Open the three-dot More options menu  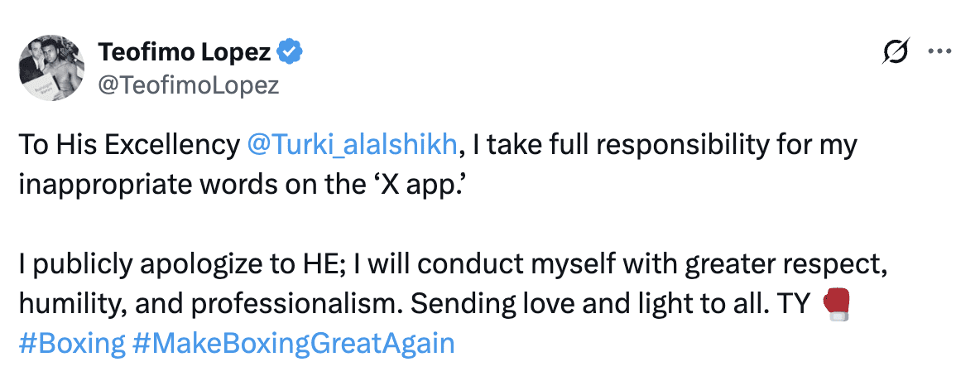[x=940, y=52]
